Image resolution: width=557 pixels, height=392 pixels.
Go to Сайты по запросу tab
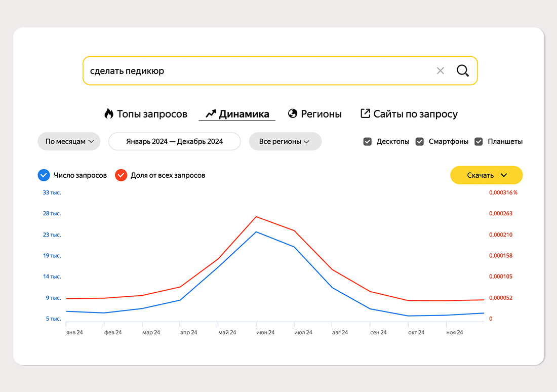coord(415,114)
